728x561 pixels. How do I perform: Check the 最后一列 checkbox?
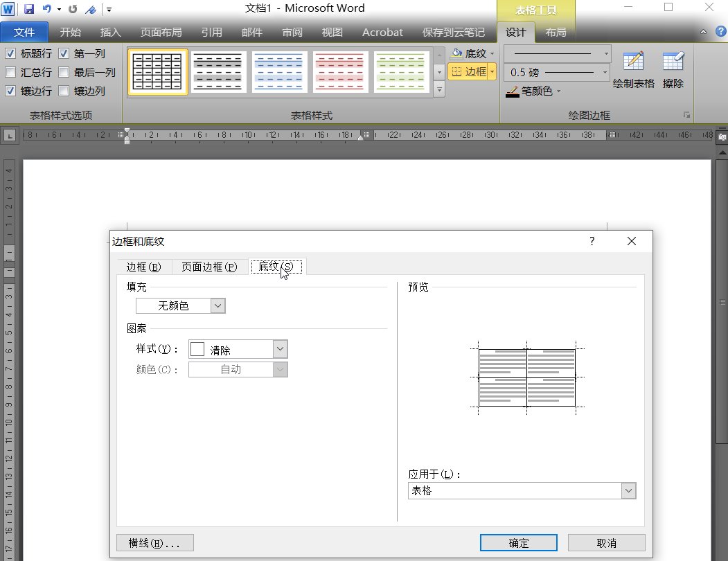[64, 72]
